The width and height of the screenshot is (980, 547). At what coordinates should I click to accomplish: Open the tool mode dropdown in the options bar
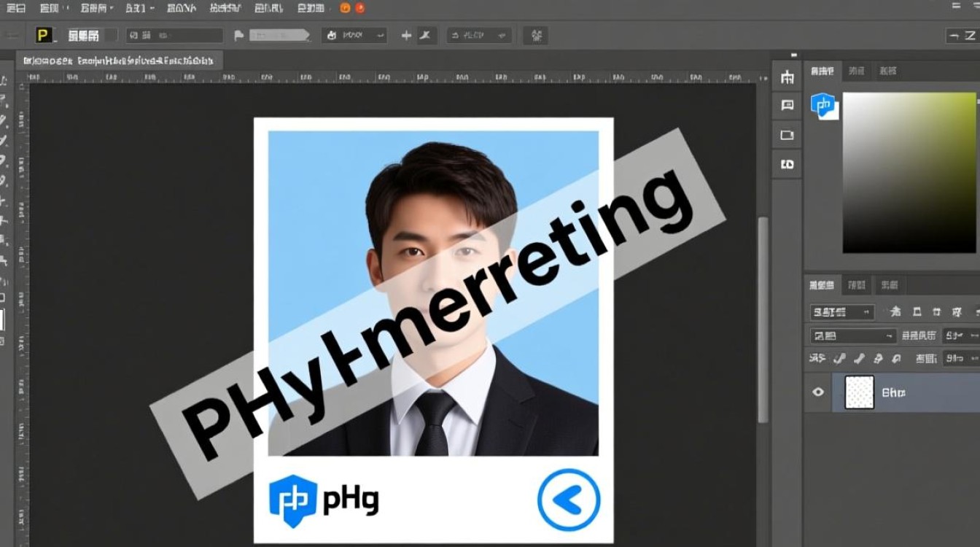[x=174, y=34]
